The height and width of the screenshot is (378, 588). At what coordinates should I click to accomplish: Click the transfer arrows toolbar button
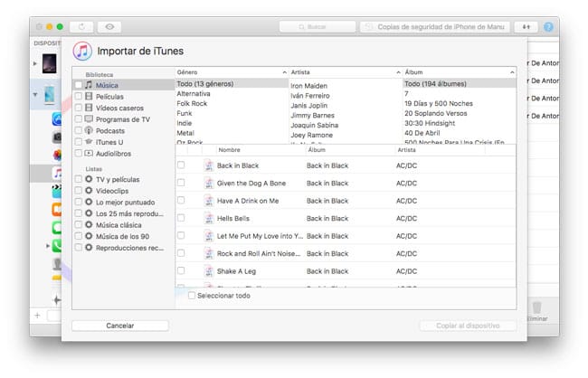tap(526, 26)
